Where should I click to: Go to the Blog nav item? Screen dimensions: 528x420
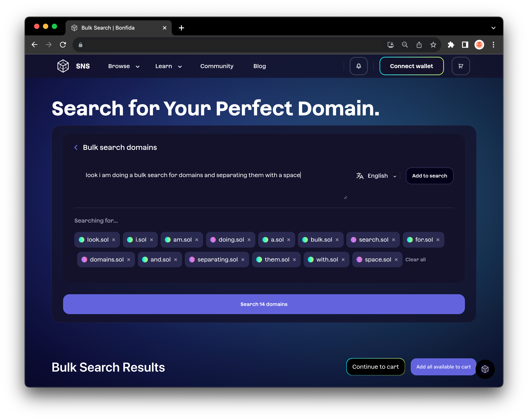tap(259, 66)
